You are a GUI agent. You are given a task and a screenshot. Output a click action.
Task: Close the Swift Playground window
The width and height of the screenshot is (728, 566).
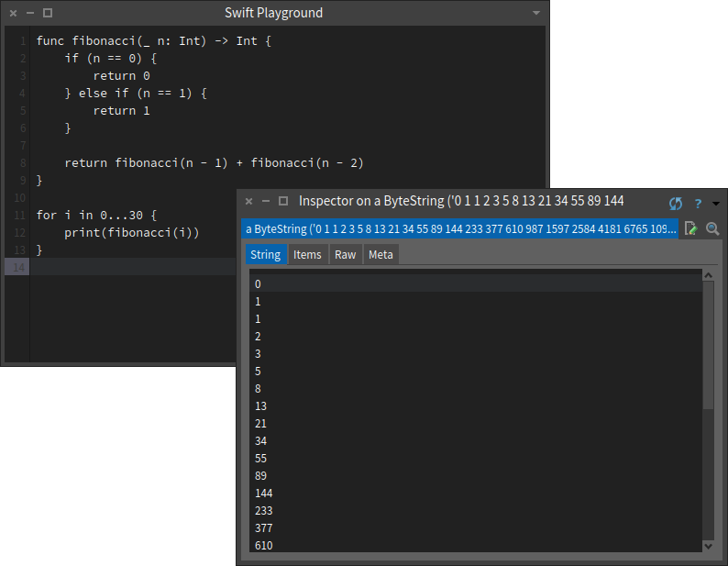click(x=13, y=13)
